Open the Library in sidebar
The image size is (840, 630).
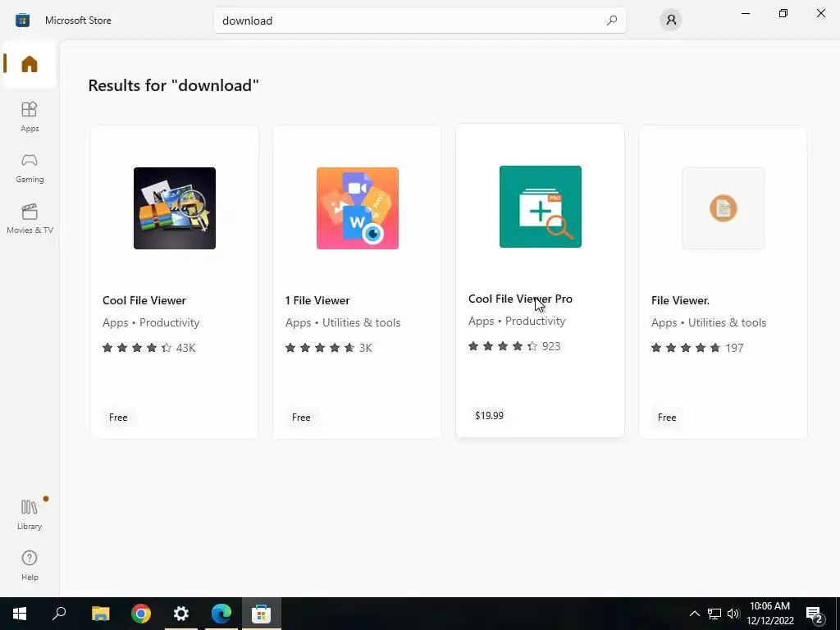30,514
